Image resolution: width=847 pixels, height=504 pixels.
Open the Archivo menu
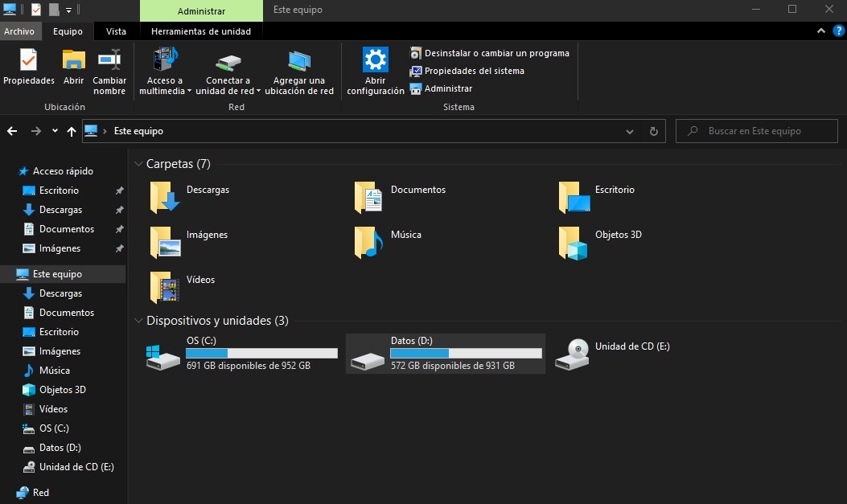(x=19, y=31)
